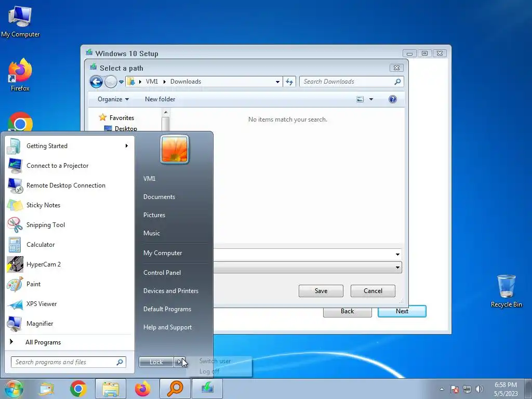Image resolution: width=532 pixels, height=399 pixels.
Task: Open Documents from Start menu
Action: [159, 197]
